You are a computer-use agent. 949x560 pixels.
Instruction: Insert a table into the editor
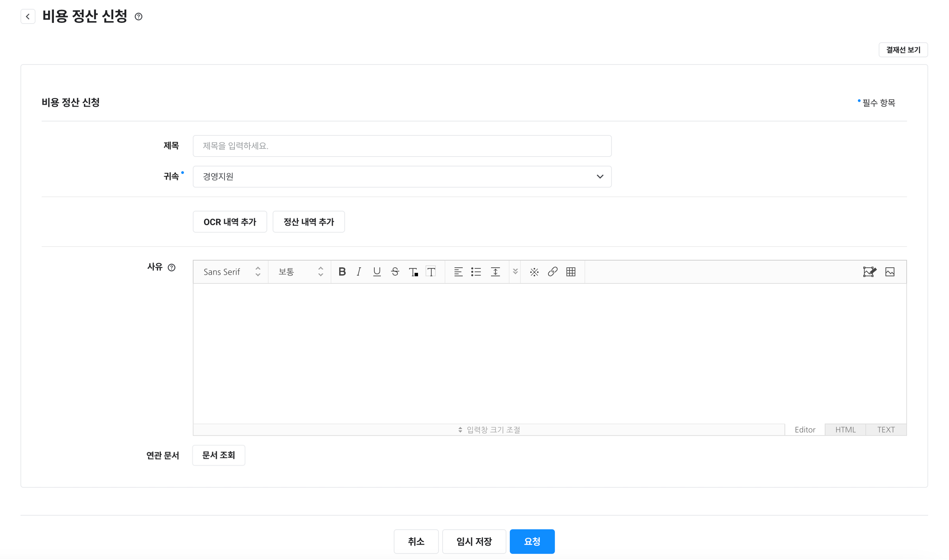(571, 272)
